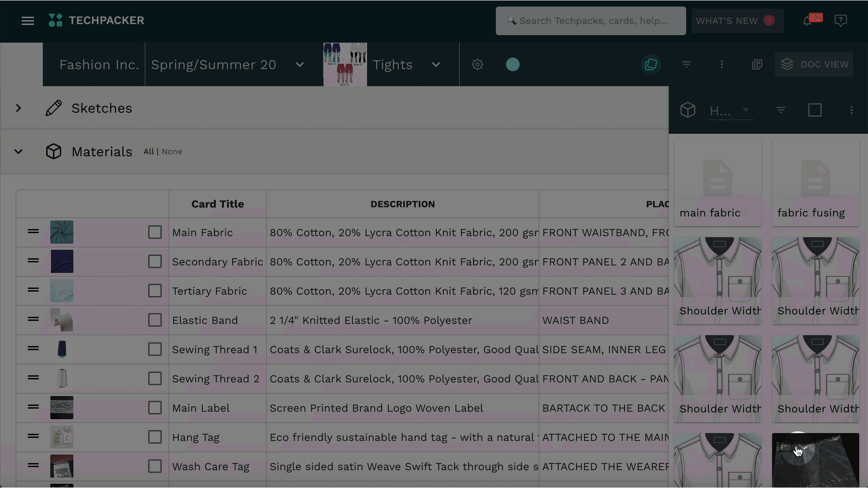Screen dimensions: 868x488
Task: Open the Materials section title
Action: 102,152
